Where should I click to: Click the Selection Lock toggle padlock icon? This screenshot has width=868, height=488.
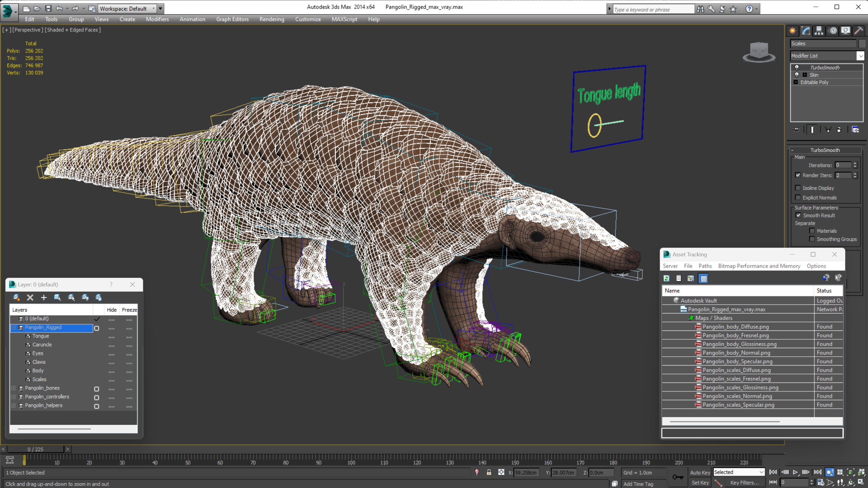489,472
